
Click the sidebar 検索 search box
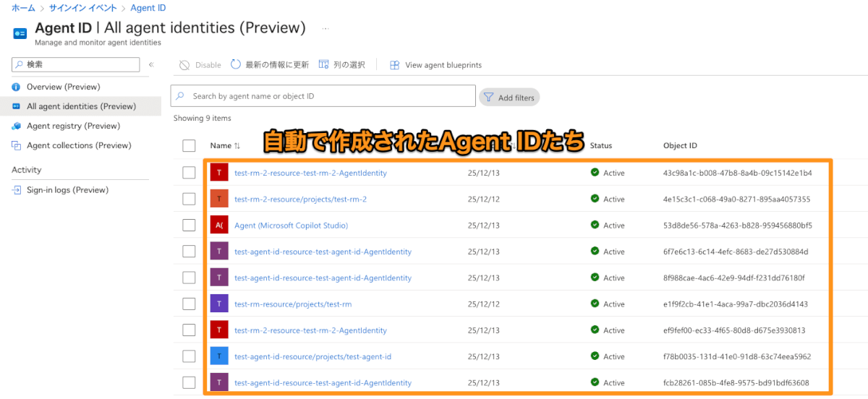tap(75, 64)
